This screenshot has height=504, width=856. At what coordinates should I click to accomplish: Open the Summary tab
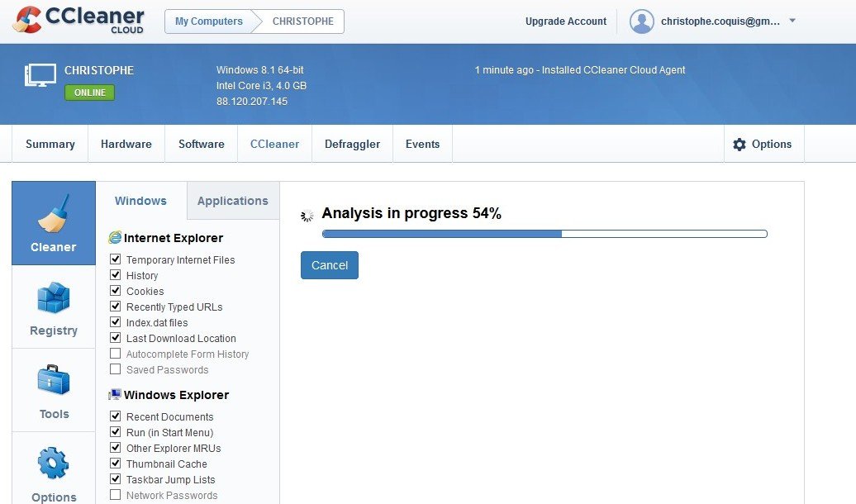(x=50, y=144)
